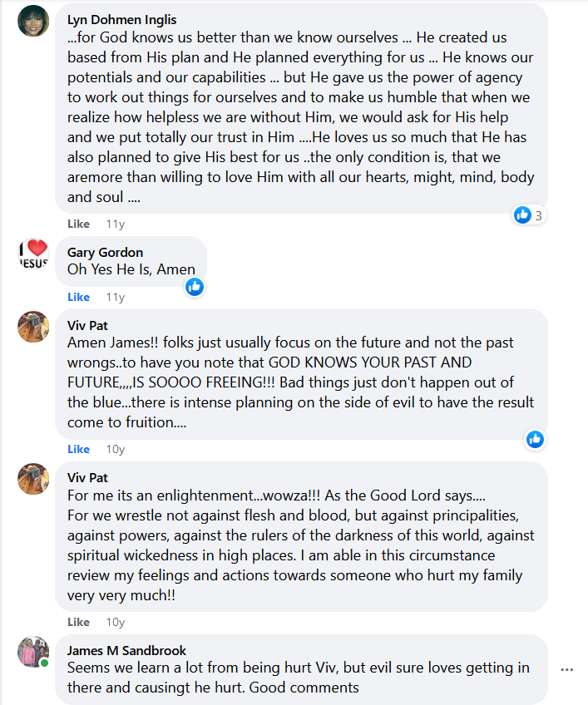588x705 pixels.
Task: Like Viv Pat's "enlightenment" comment
Action: coord(78,622)
